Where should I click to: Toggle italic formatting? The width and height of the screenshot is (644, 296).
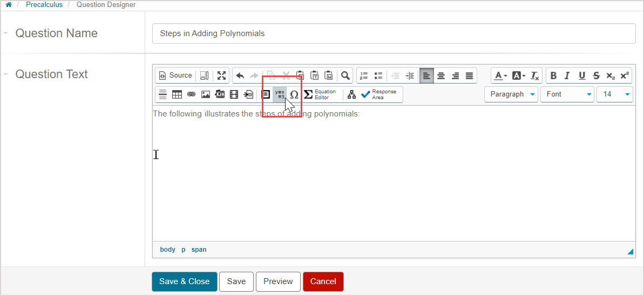pyautogui.click(x=567, y=75)
